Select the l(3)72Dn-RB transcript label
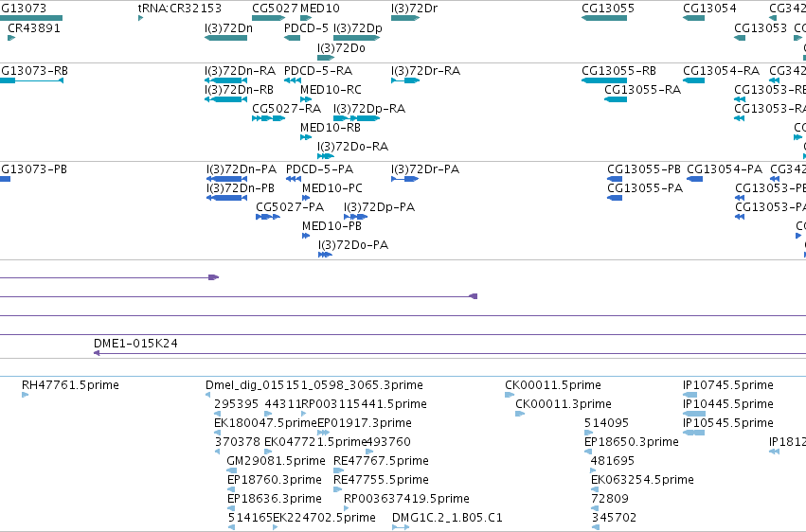This screenshot has height=532, width=806. click(239, 90)
